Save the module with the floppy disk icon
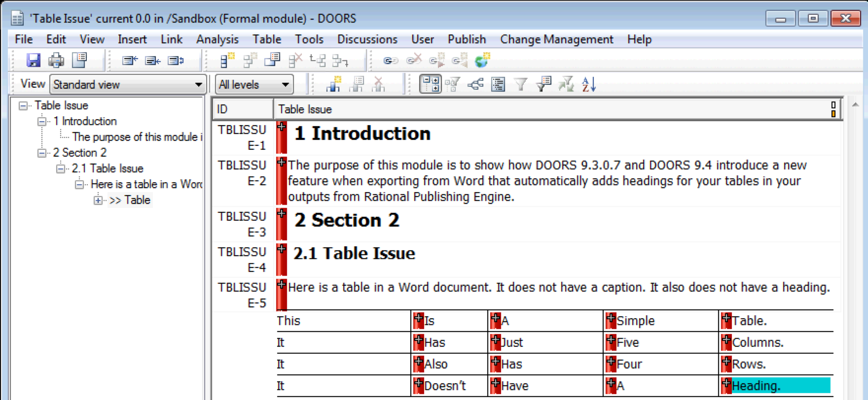868x400 pixels. pos(33,60)
